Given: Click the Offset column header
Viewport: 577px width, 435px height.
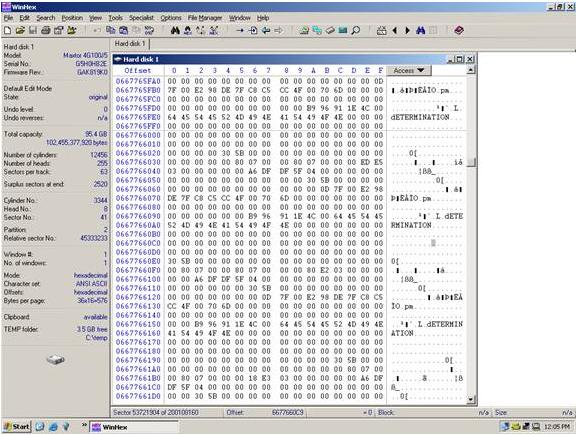Looking at the screenshot, I should point(137,70).
